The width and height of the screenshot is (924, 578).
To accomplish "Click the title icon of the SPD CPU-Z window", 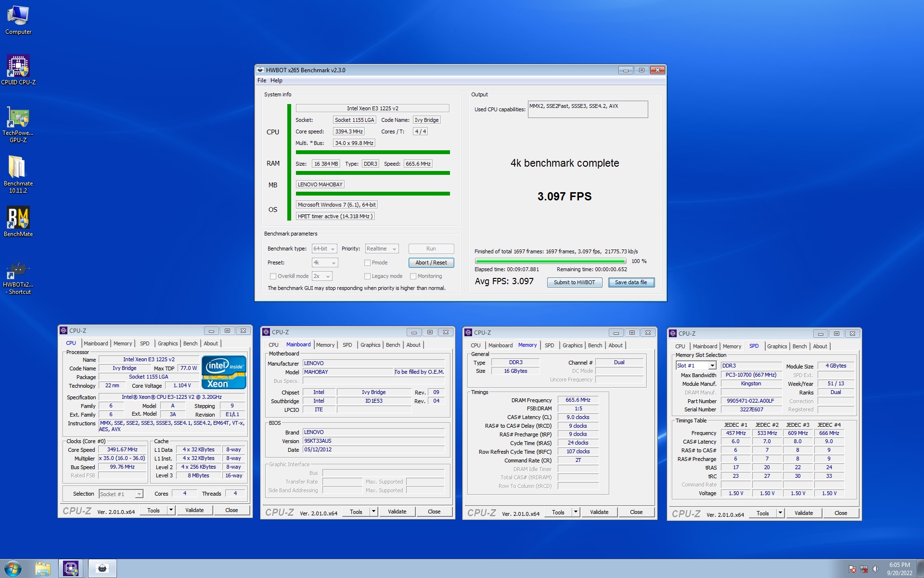I will (x=673, y=333).
